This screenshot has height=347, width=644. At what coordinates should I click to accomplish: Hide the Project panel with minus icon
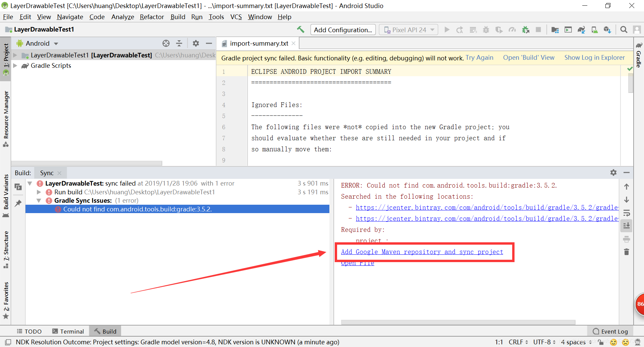click(x=209, y=43)
